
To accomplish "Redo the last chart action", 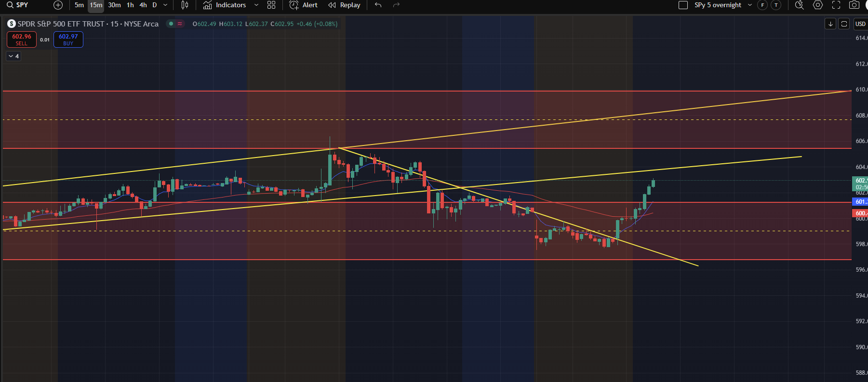I will (396, 5).
